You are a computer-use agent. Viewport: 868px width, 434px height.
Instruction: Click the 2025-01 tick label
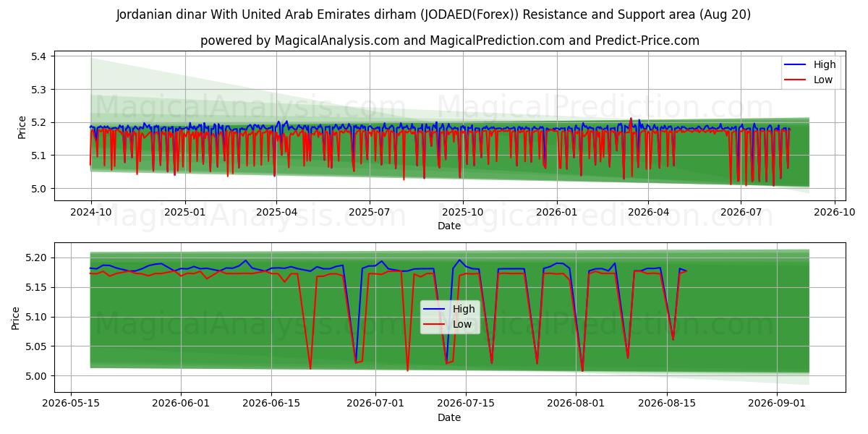coord(185,213)
